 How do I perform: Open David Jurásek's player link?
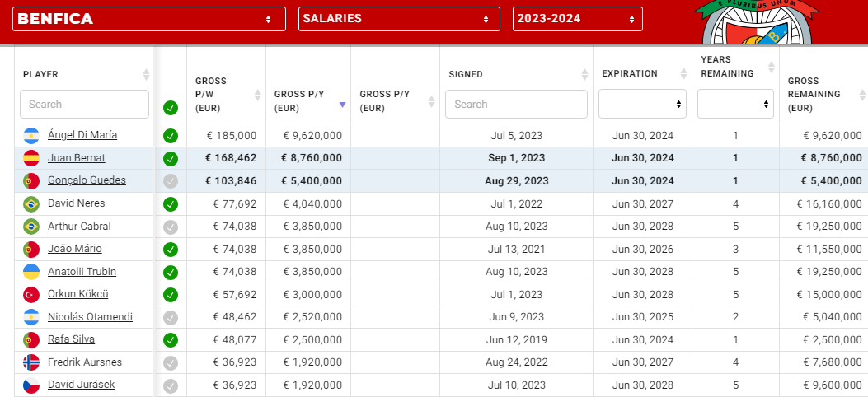(82, 385)
